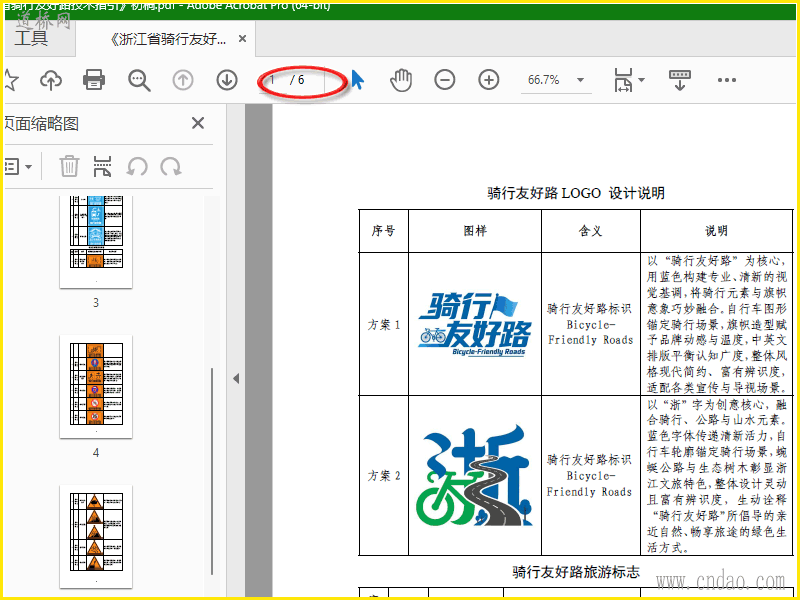Click the 图样 table header cell
Viewport: 800px width, 600px height.
pyautogui.click(x=475, y=231)
